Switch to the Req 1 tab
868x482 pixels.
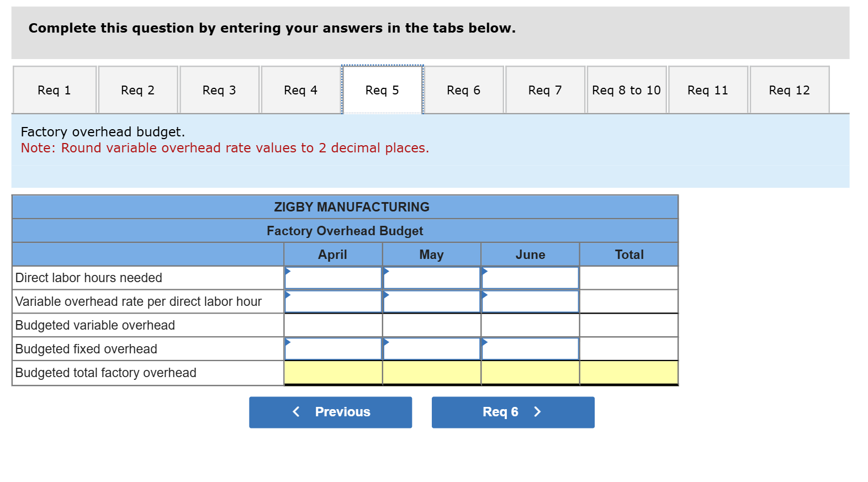pyautogui.click(x=54, y=89)
